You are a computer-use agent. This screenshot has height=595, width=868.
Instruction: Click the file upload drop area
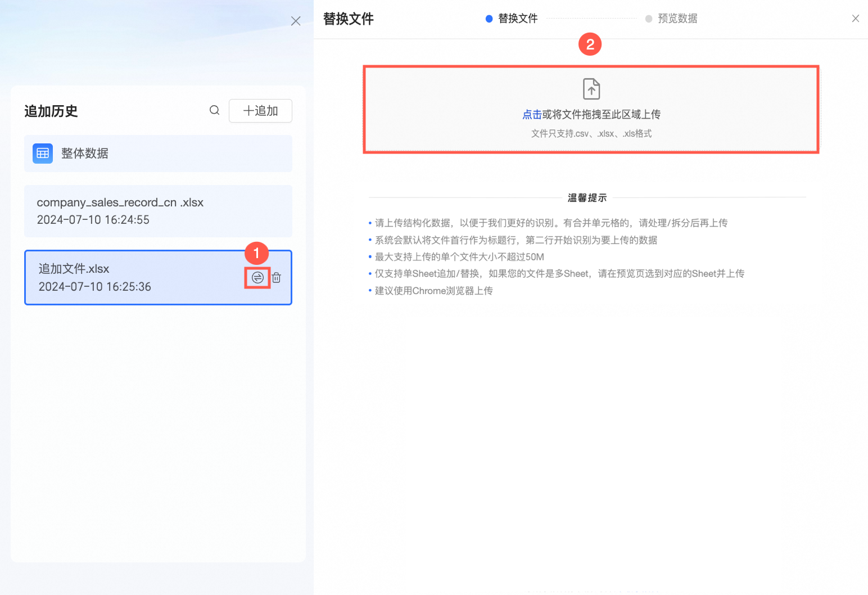[x=591, y=109]
